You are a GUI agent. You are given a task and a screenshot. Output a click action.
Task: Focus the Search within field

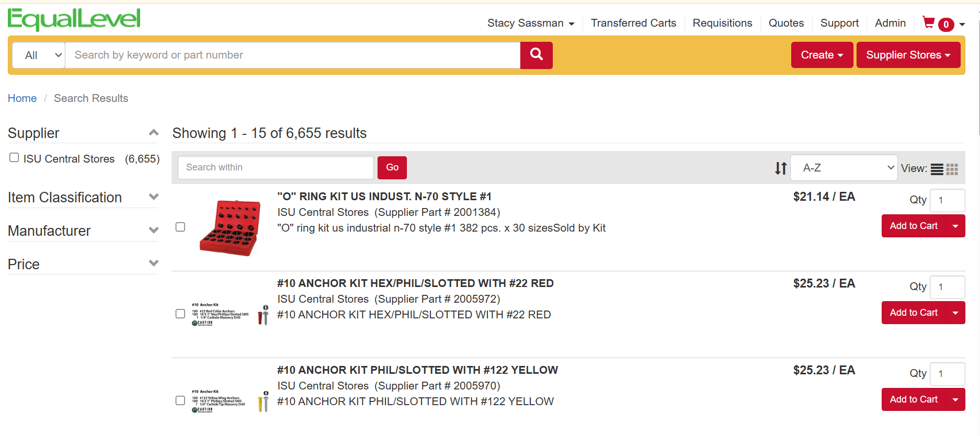(x=276, y=167)
